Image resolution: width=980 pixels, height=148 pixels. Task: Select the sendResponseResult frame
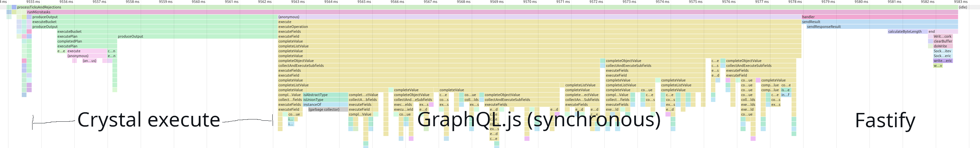[x=882, y=27]
